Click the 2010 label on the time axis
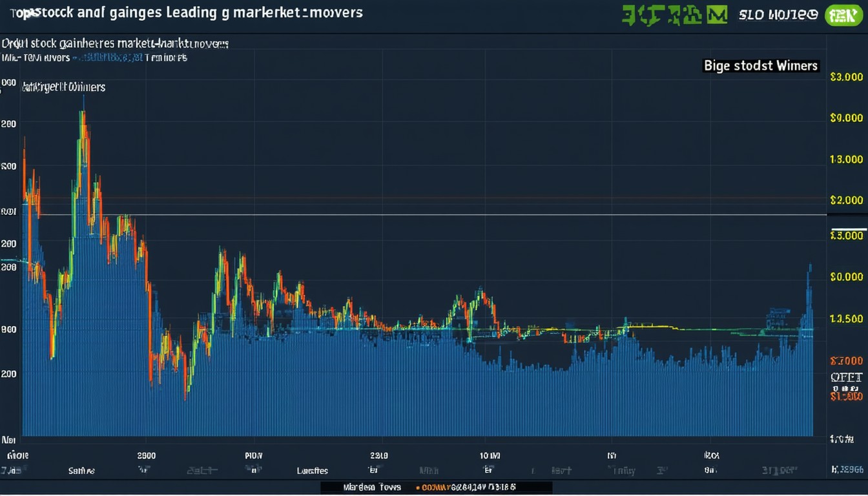This screenshot has width=868, height=496. point(378,455)
